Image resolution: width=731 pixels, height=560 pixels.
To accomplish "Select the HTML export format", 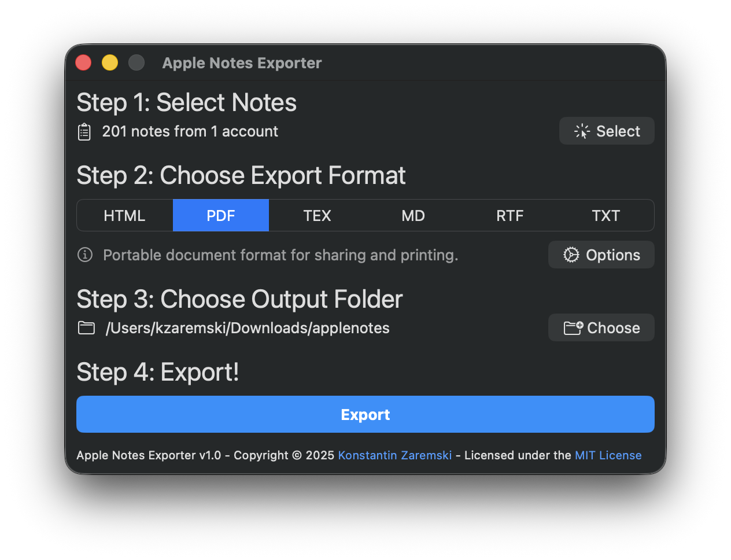I will click(124, 215).
